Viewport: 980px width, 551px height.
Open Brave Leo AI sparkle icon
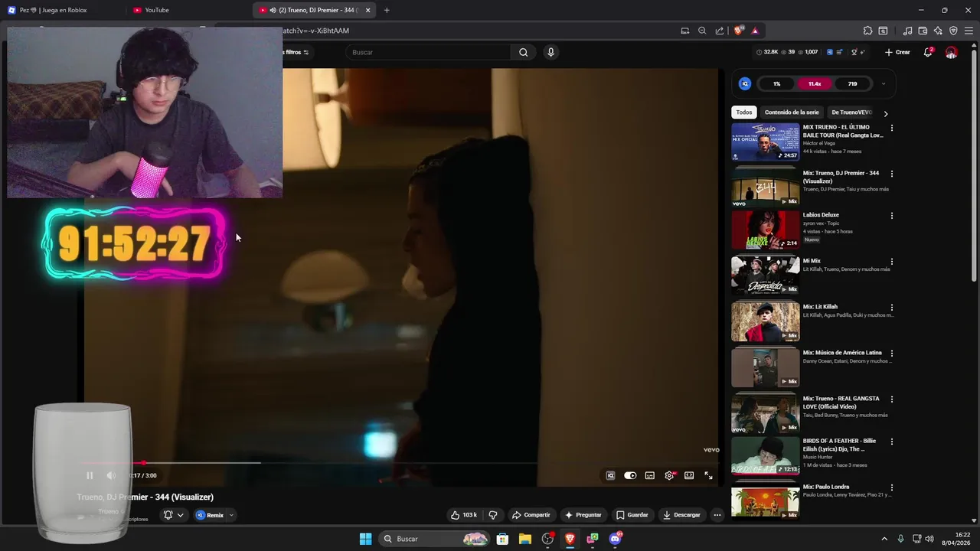point(938,31)
